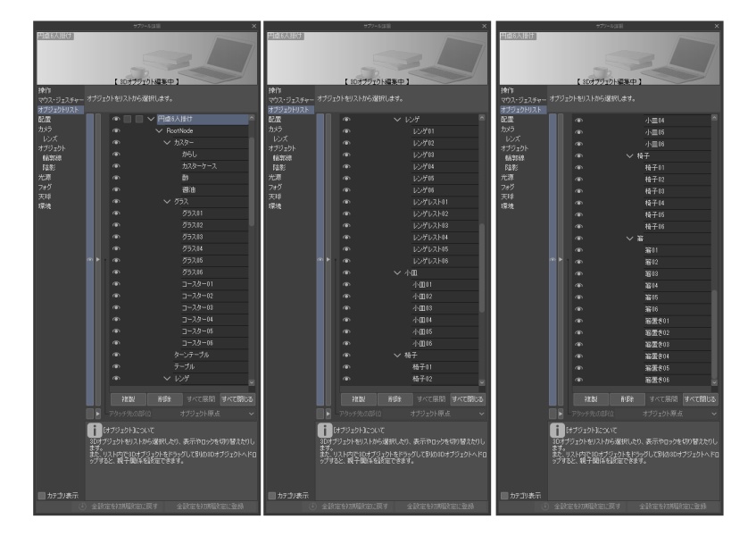This screenshot has height=536, width=756.
Task: Hide 椅子05 with its eye icon
Action: pyautogui.click(x=578, y=214)
